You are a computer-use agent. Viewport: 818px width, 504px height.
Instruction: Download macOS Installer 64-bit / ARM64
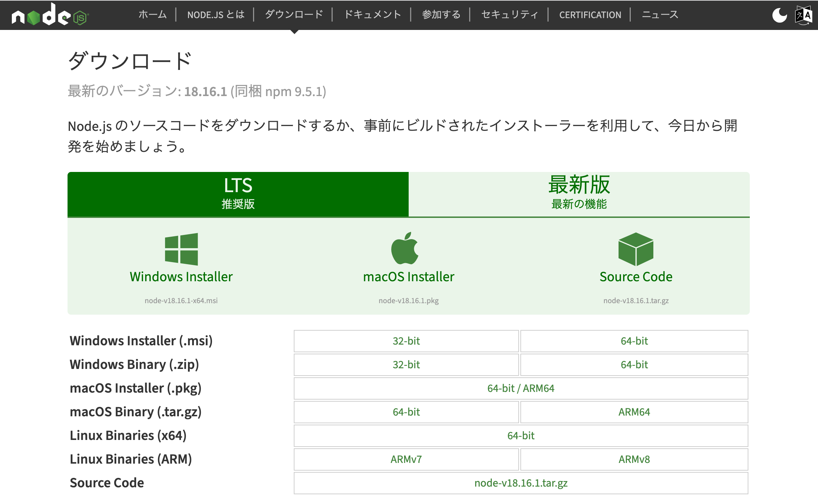(x=521, y=388)
